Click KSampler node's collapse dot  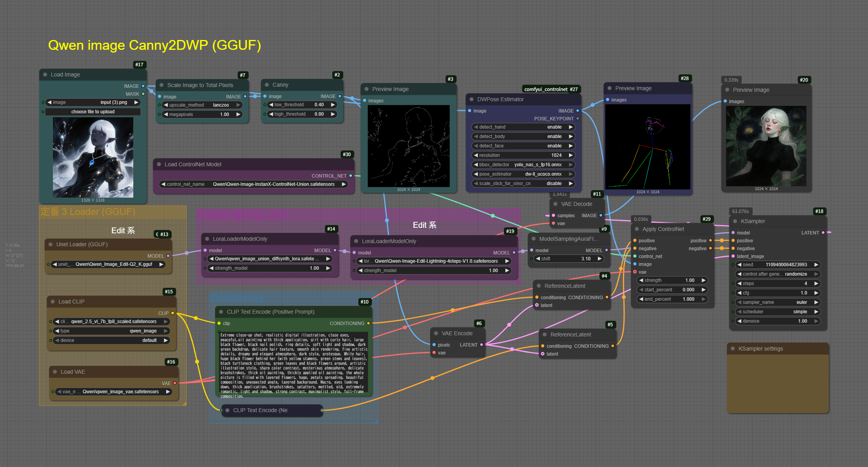coord(735,221)
